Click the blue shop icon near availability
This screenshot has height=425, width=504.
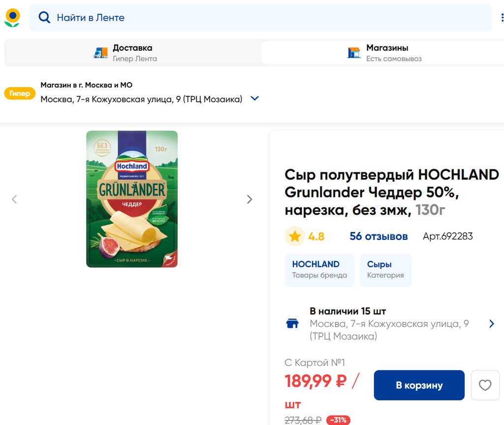point(292,324)
